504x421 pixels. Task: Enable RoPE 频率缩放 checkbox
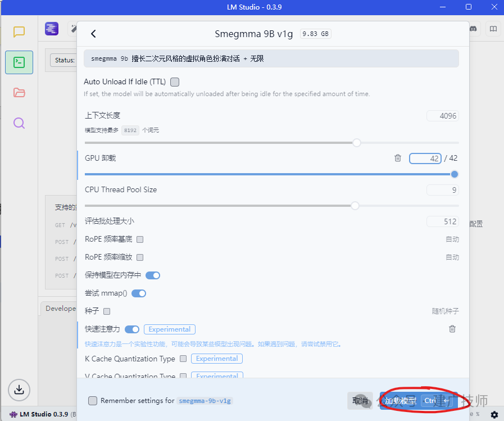coord(140,257)
